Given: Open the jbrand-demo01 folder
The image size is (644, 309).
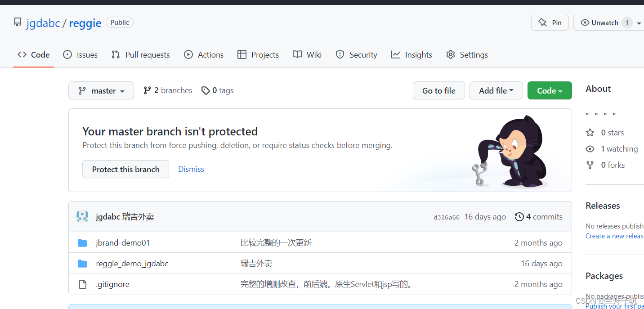Looking at the screenshot, I should pyautogui.click(x=123, y=243).
